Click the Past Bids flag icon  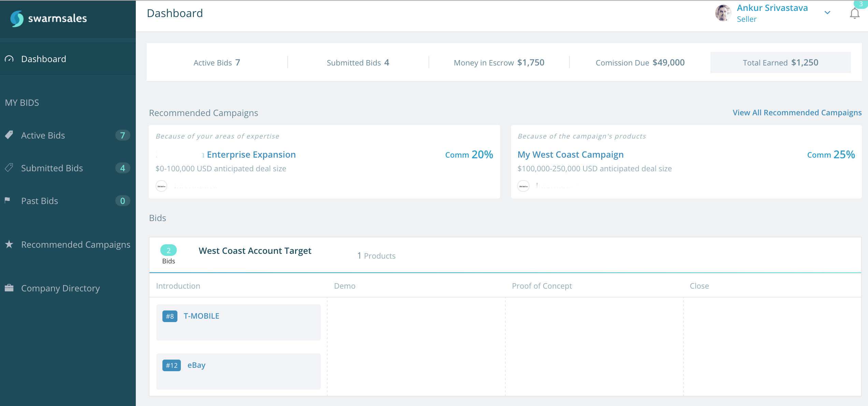point(8,200)
